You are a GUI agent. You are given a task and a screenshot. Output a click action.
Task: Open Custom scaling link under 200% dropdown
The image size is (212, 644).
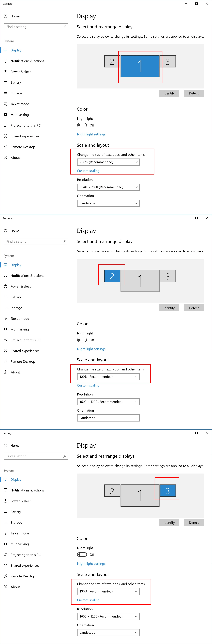pyautogui.click(x=88, y=171)
